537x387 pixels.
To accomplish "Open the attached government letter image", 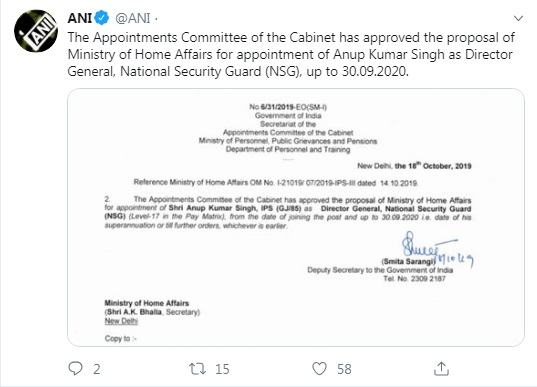I will [x=296, y=217].
